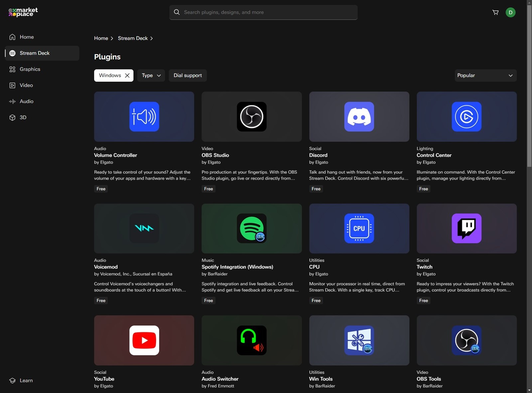Toggle the Dial support filter

pyautogui.click(x=188, y=75)
